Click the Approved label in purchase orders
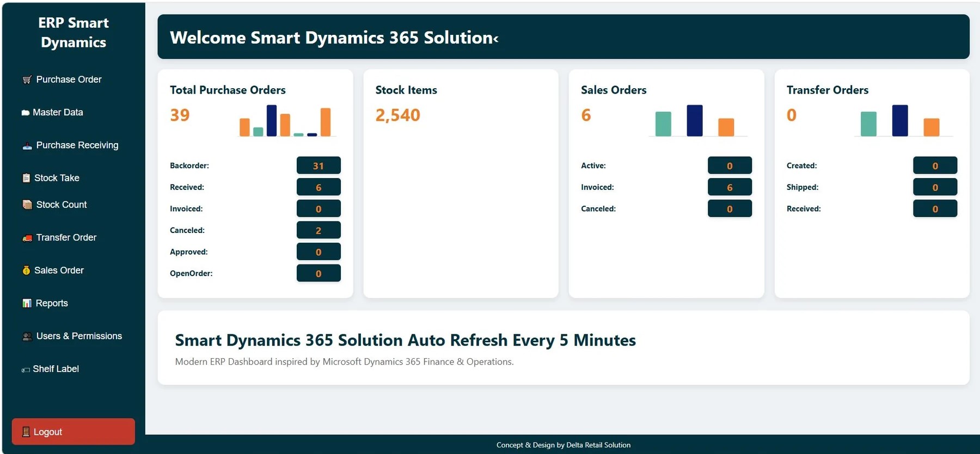This screenshot has width=980, height=454. (x=189, y=252)
